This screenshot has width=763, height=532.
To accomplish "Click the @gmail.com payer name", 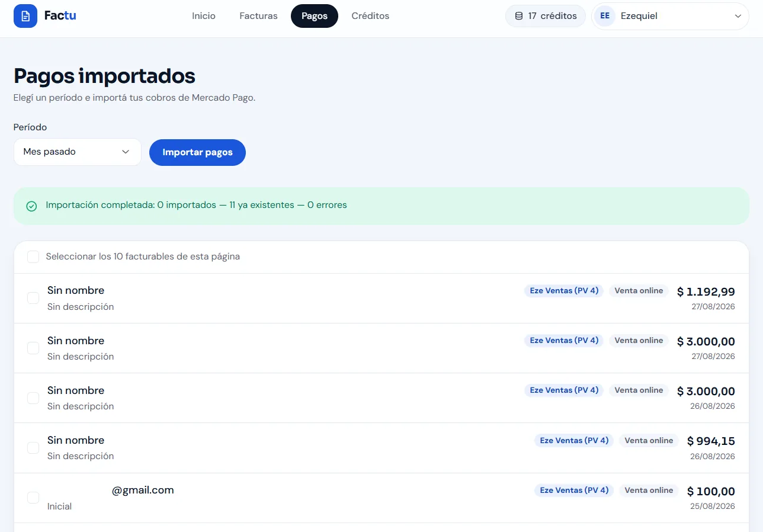I will click(143, 490).
